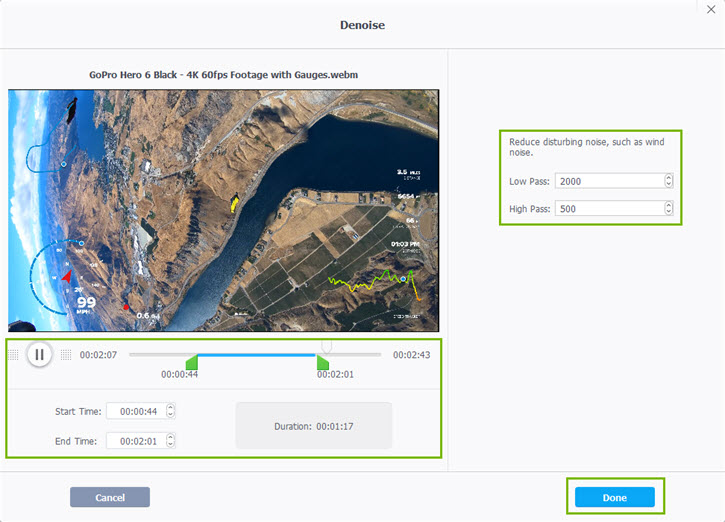725x522 pixels.
Task: Click Done to apply denoise
Action: pyautogui.click(x=614, y=497)
